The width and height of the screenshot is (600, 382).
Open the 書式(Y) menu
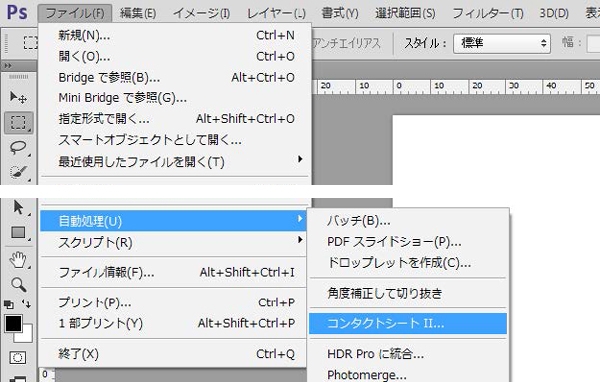pyautogui.click(x=340, y=13)
